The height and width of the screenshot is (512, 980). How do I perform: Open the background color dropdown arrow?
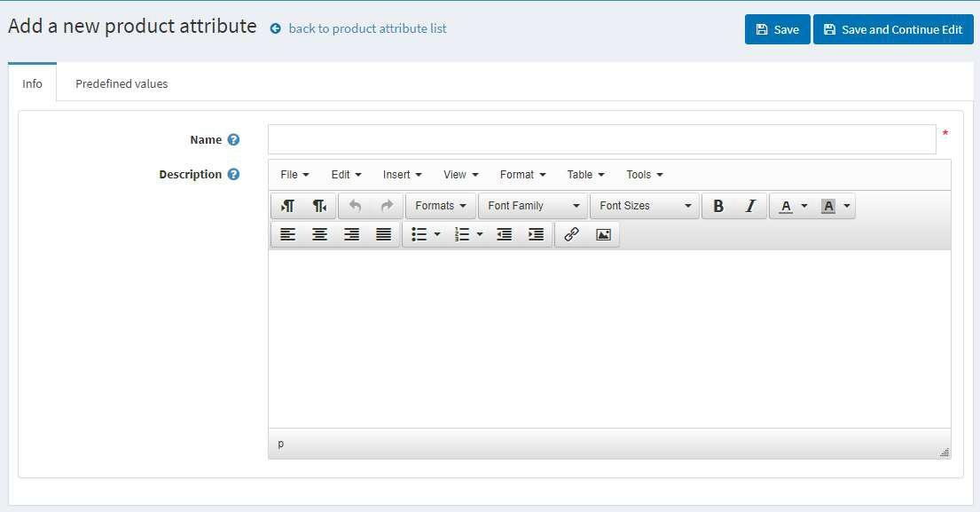pyautogui.click(x=847, y=206)
